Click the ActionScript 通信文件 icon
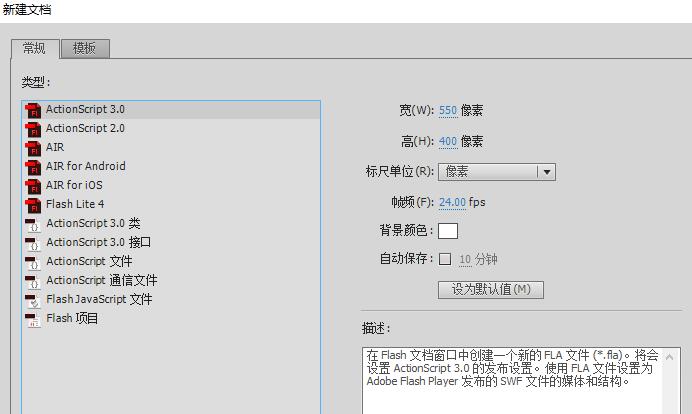The image size is (692, 414). coord(33,281)
